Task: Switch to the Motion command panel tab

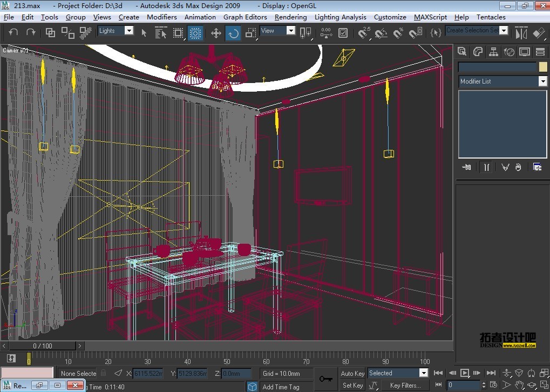Action: [509, 52]
